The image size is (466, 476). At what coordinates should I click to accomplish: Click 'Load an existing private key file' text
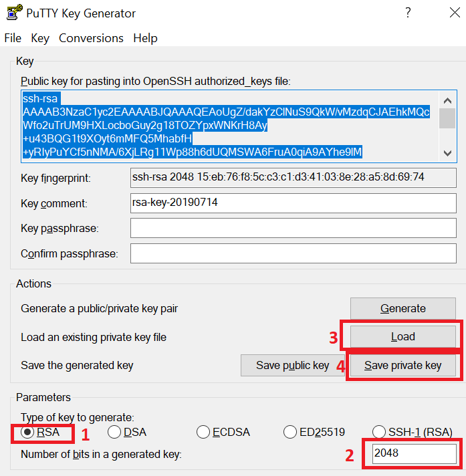94,337
